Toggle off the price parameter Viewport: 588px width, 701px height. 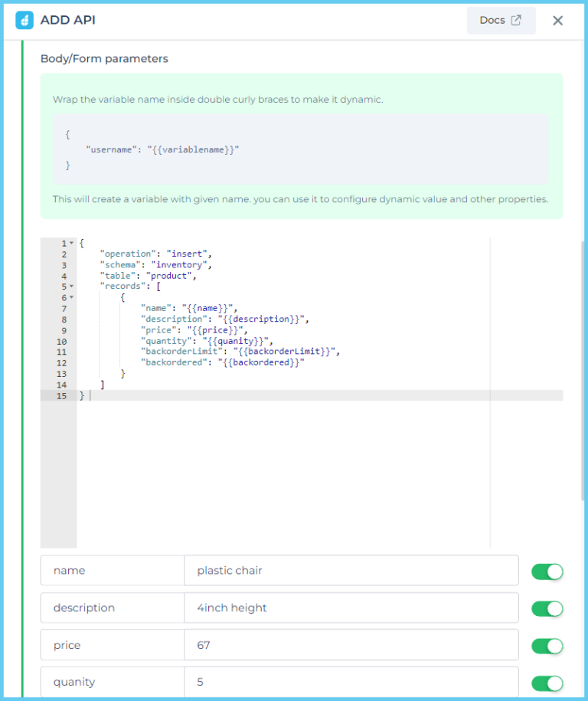coord(547,645)
